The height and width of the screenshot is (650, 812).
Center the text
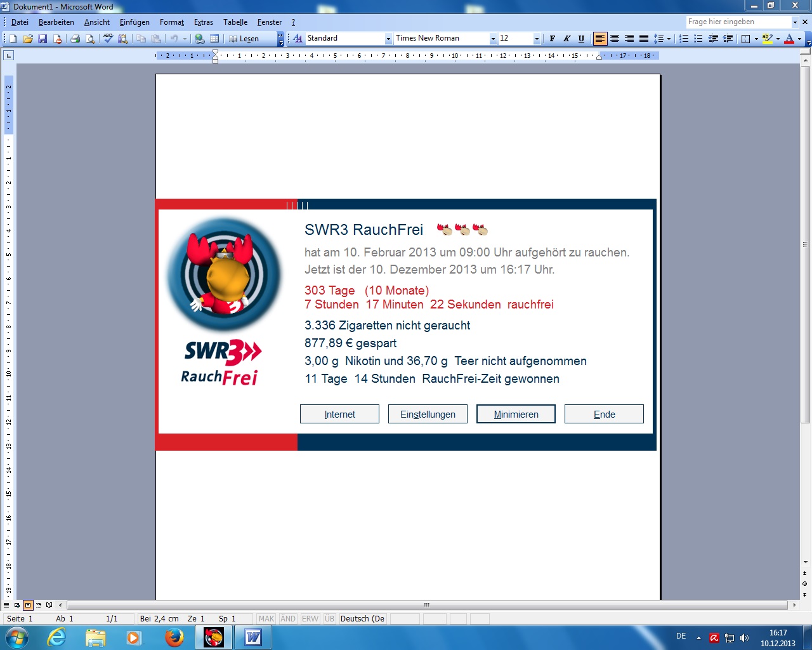[614, 39]
